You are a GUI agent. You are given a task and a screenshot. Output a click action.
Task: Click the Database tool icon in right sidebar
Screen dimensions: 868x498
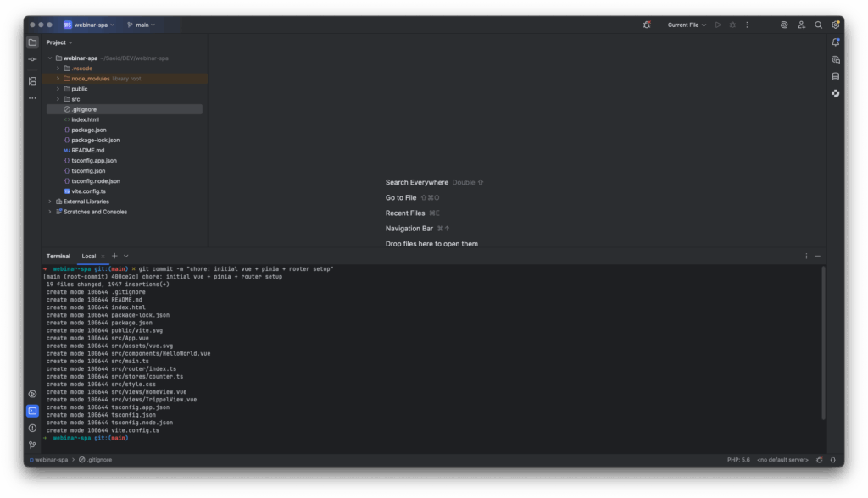click(836, 76)
